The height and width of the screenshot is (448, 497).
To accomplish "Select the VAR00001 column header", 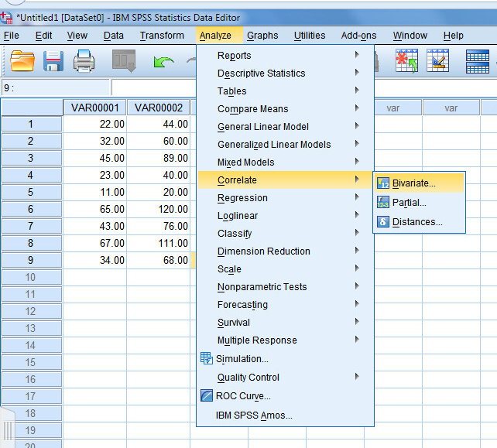I will (x=94, y=108).
